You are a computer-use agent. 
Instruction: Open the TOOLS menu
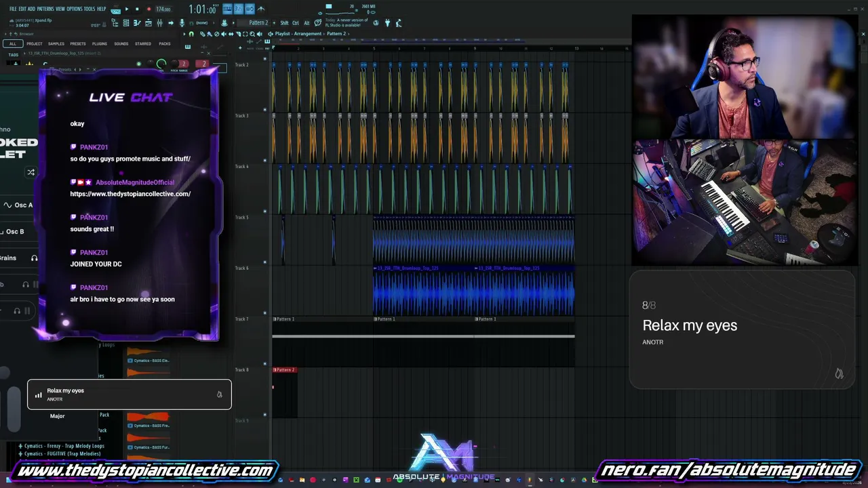coord(90,9)
